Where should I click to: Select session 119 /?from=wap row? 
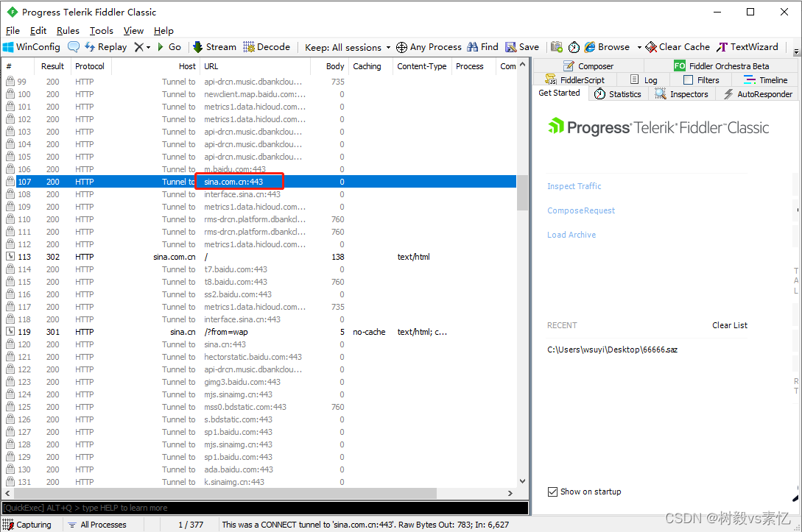(260, 332)
